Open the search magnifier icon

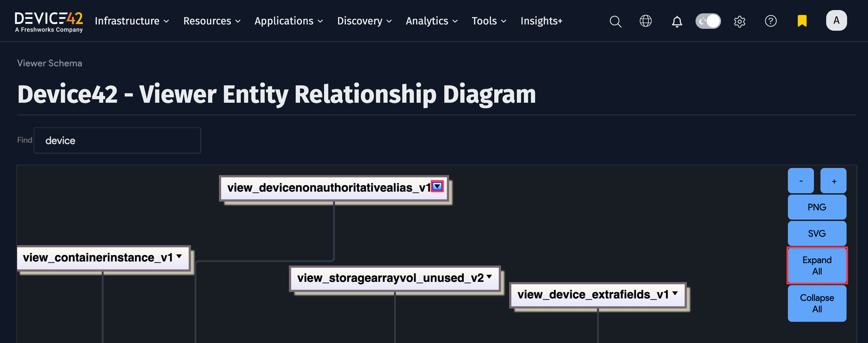pos(615,21)
